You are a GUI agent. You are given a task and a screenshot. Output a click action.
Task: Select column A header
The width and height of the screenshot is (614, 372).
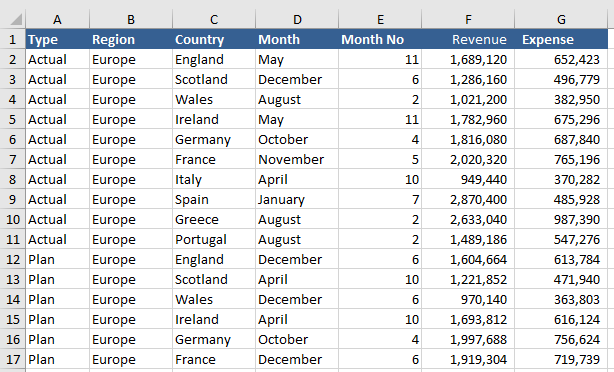coord(58,19)
